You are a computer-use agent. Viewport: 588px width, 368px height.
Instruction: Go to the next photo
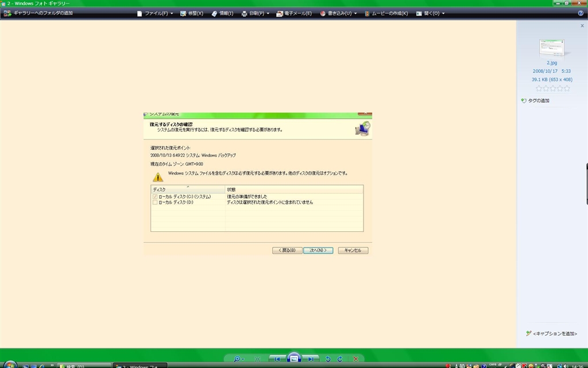click(x=311, y=359)
